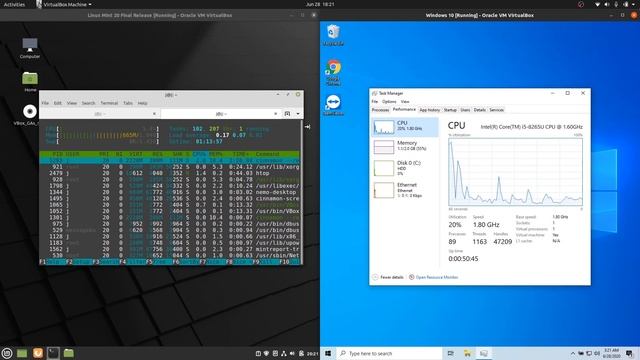
Task: Collapse Task Manager with Fewer details
Action: 388,277
